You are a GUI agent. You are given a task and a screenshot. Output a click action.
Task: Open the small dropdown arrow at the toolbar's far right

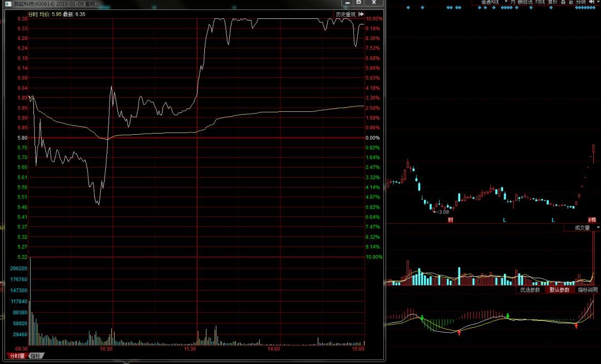(598, 2)
